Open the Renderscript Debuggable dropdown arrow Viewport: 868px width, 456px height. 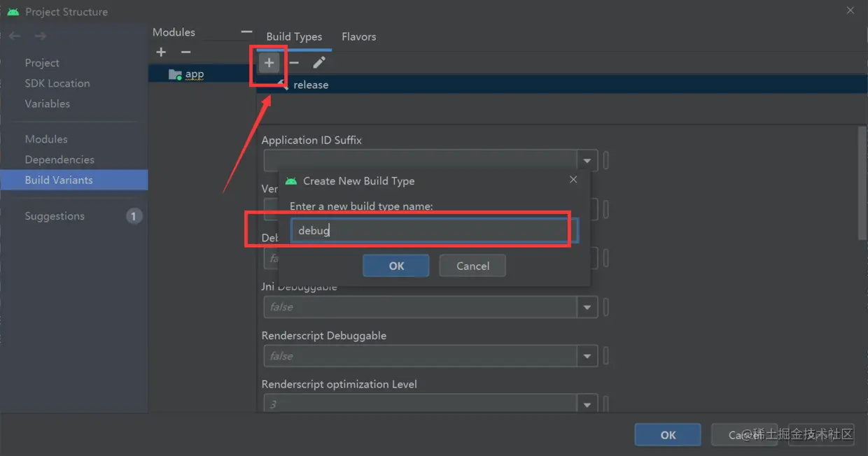pos(587,356)
